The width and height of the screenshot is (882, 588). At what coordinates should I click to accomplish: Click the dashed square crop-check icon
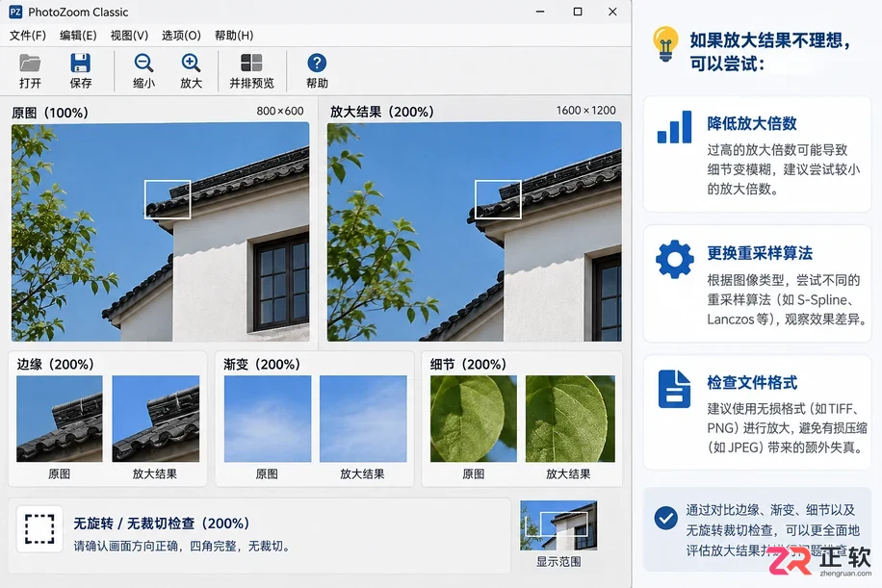coord(39,529)
